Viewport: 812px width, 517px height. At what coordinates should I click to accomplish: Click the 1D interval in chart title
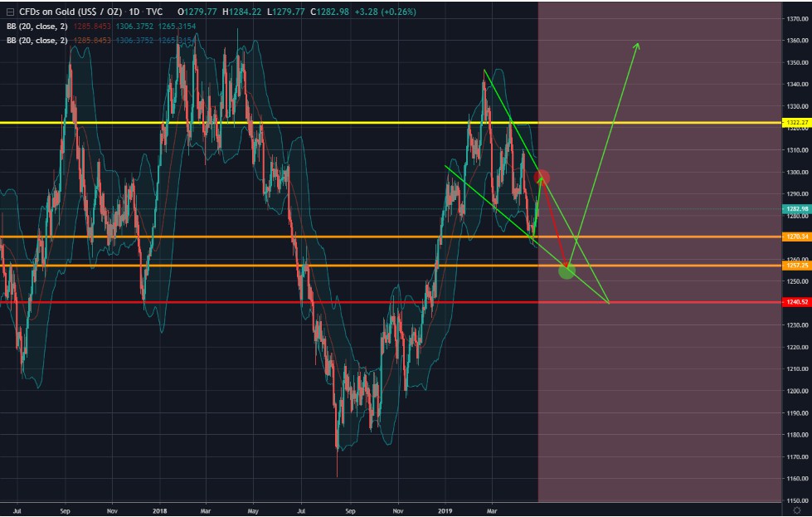coord(134,12)
